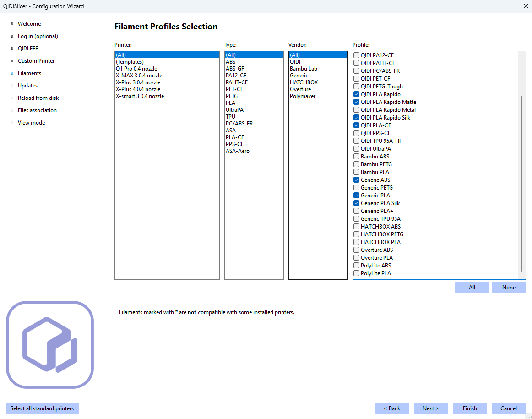The width and height of the screenshot is (532, 419).
Task: Click the None button to deselect profiles
Action: click(508, 288)
